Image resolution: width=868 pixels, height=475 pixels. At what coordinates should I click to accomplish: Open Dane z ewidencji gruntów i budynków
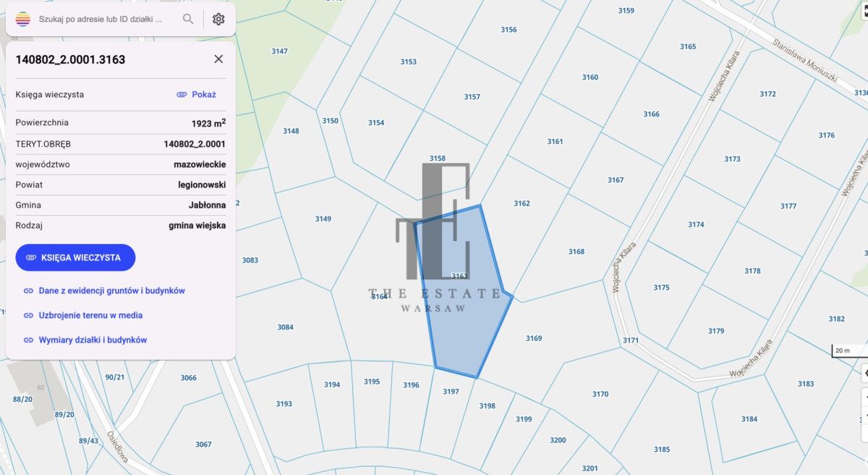coord(111,290)
